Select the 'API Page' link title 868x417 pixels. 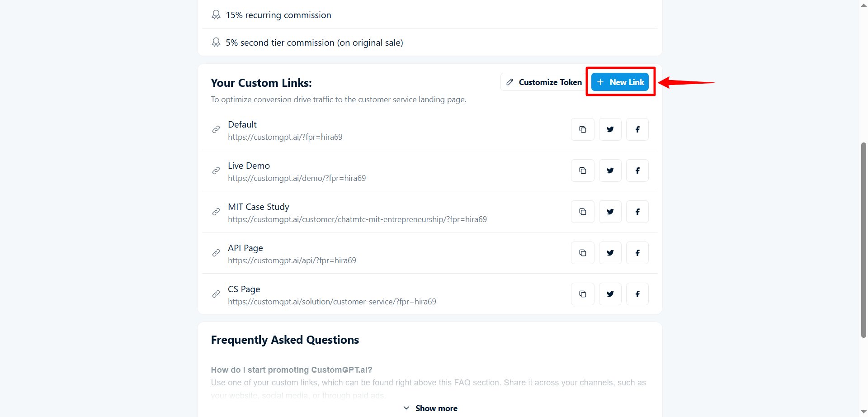[x=245, y=248]
